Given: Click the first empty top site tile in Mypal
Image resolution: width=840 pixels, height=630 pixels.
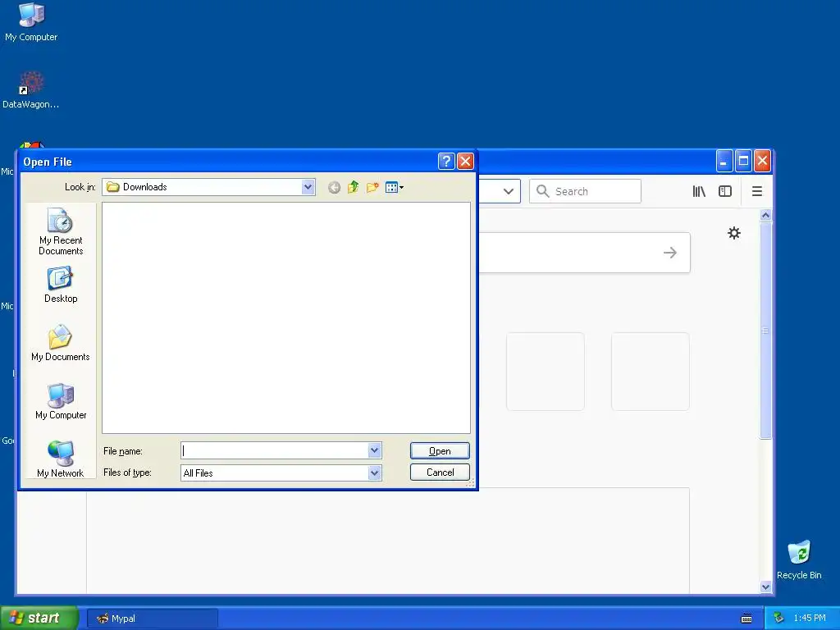Looking at the screenshot, I should [x=546, y=372].
